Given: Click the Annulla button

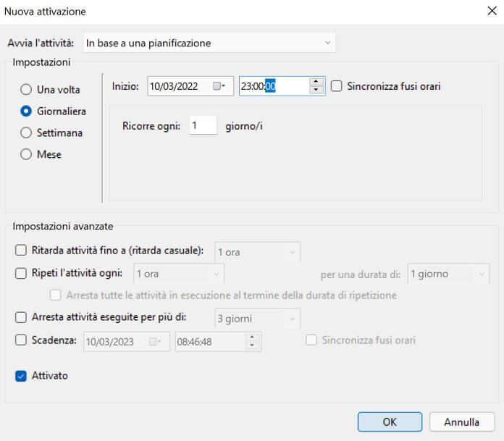Looking at the screenshot, I should [x=461, y=421].
